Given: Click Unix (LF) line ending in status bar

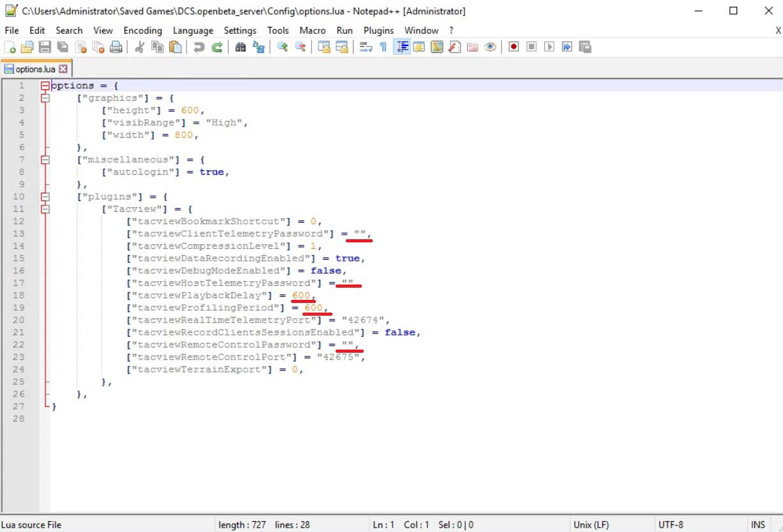Looking at the screenshot, I should coord(592,524).
